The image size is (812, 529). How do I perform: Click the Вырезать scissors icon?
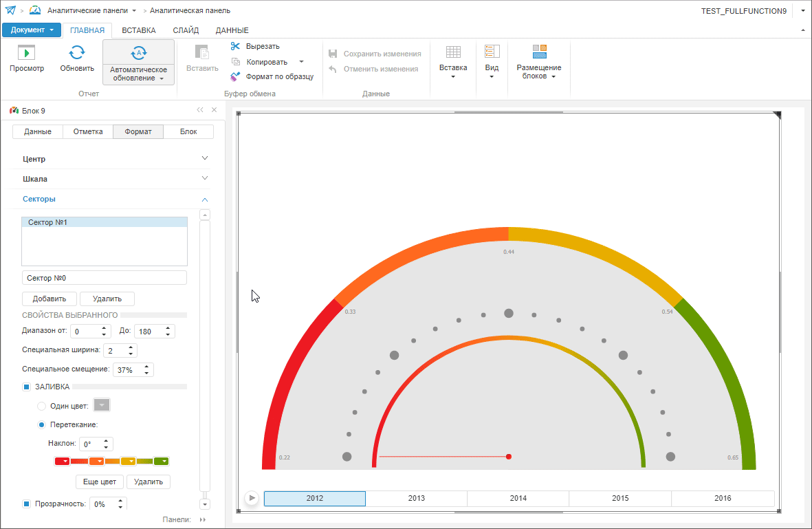236,46
